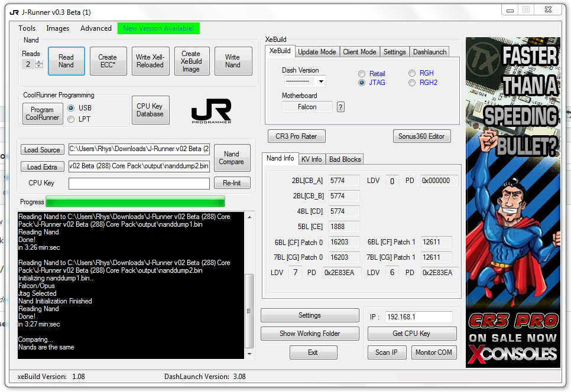Select the JTAG radio button
Viewport: 571px width, 392px height.
click(362, 83)
